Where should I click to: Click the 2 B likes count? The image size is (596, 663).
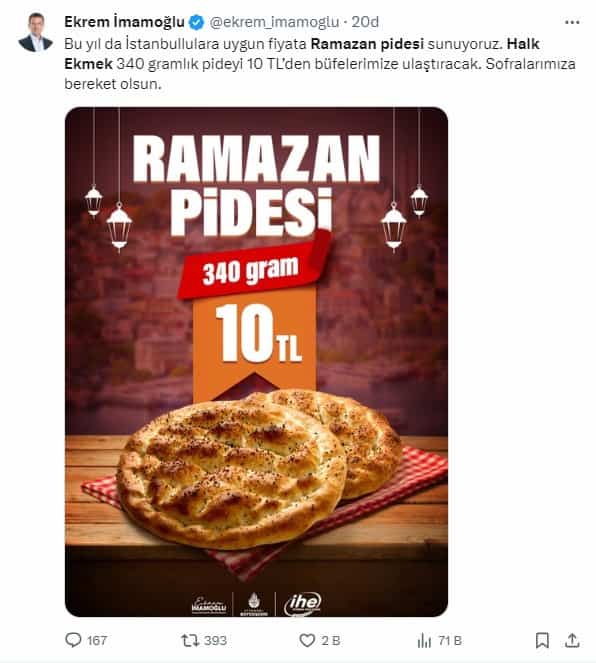(x=331, y=641)
